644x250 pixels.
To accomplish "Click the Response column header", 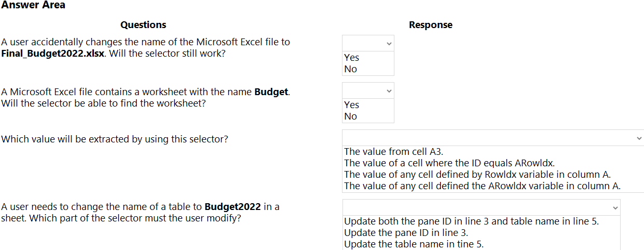I will [x=430, y=25].
